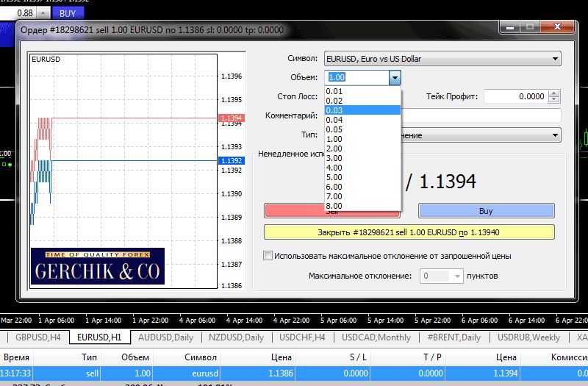Collapse the Volume dropdown arrow
Viewport: 588px width, 386px height.
395,77
